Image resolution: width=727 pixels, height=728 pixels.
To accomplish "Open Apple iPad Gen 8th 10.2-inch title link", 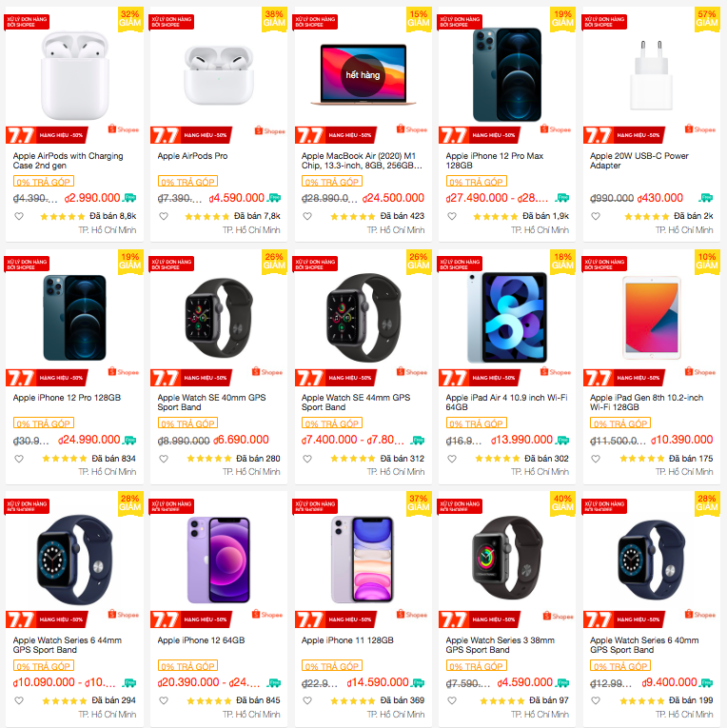I will coord(646,403).
